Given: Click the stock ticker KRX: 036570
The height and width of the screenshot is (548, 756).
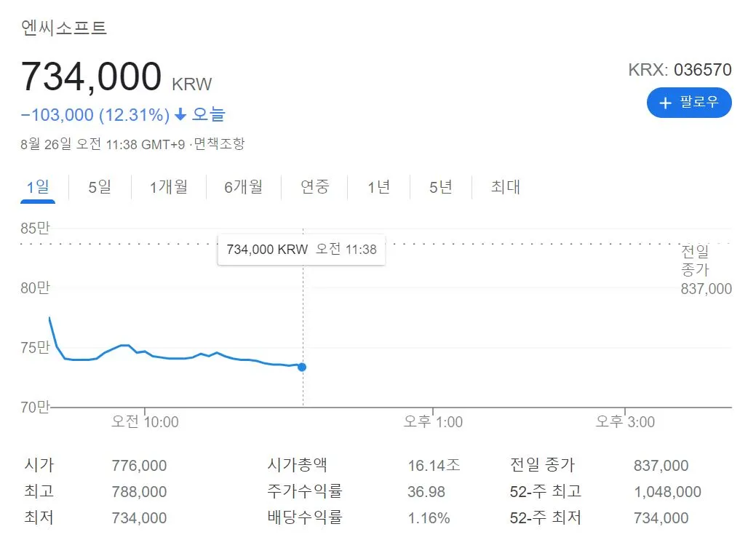Looking at the screenshot, I should coord(680,70).
